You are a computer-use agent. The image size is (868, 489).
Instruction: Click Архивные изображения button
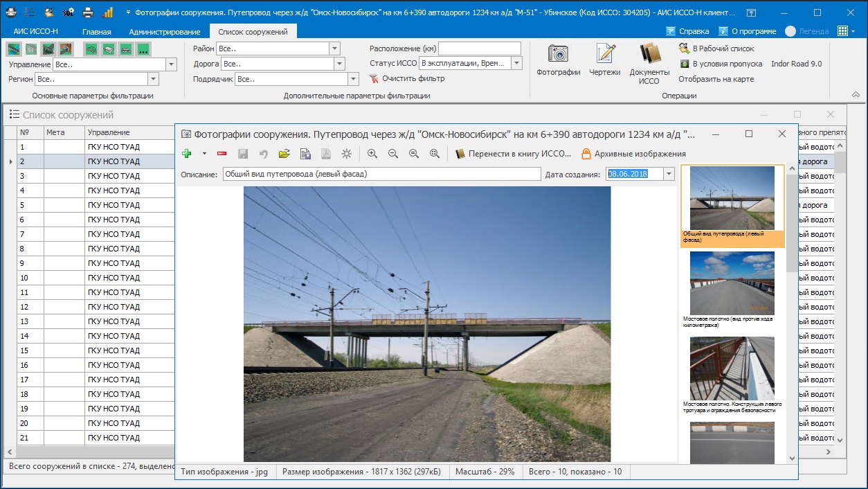pos(633,154)
